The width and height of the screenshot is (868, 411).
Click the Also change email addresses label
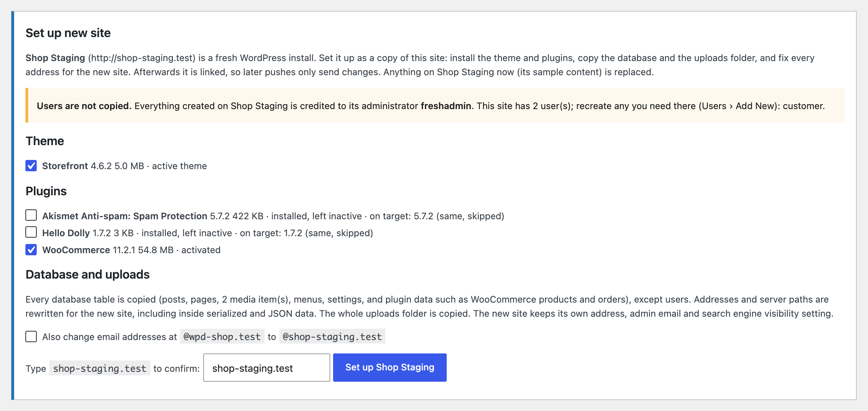pos(109,337)
